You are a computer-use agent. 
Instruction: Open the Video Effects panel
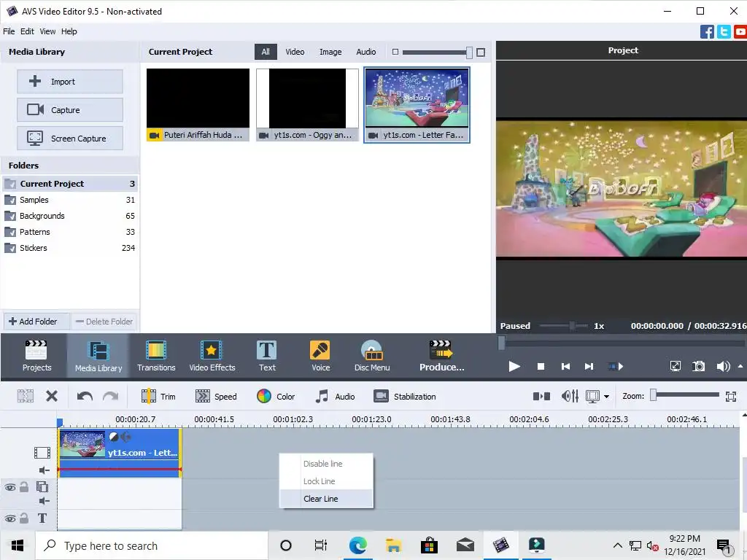click(212, 356)
